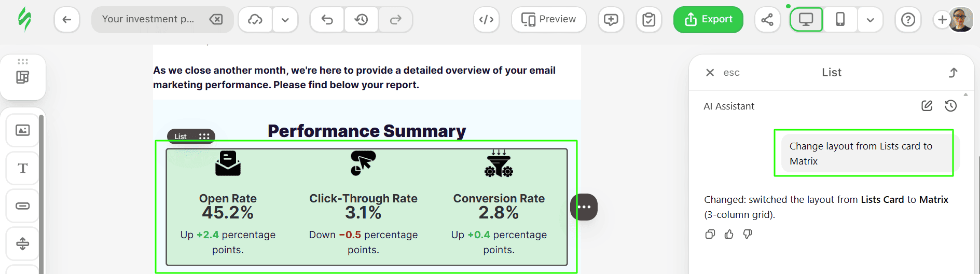Undo the last action

[x=327, y=20]
